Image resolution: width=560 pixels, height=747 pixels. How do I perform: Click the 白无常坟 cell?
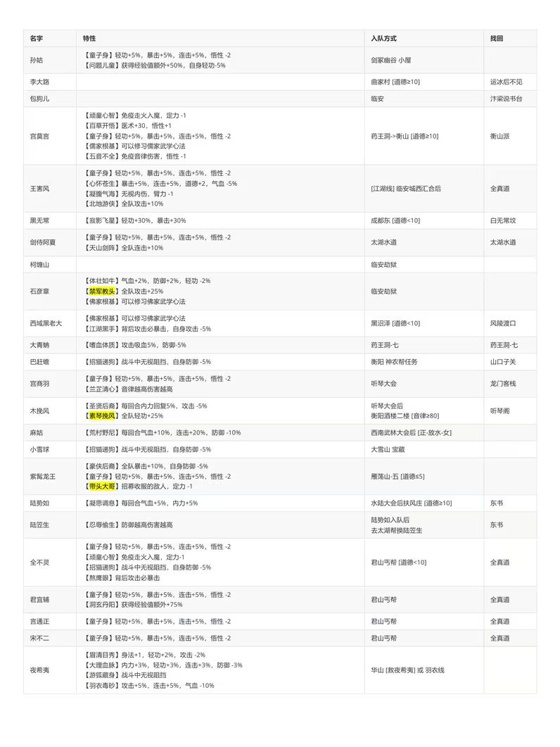pyautogui.click(x=503, y=220)
